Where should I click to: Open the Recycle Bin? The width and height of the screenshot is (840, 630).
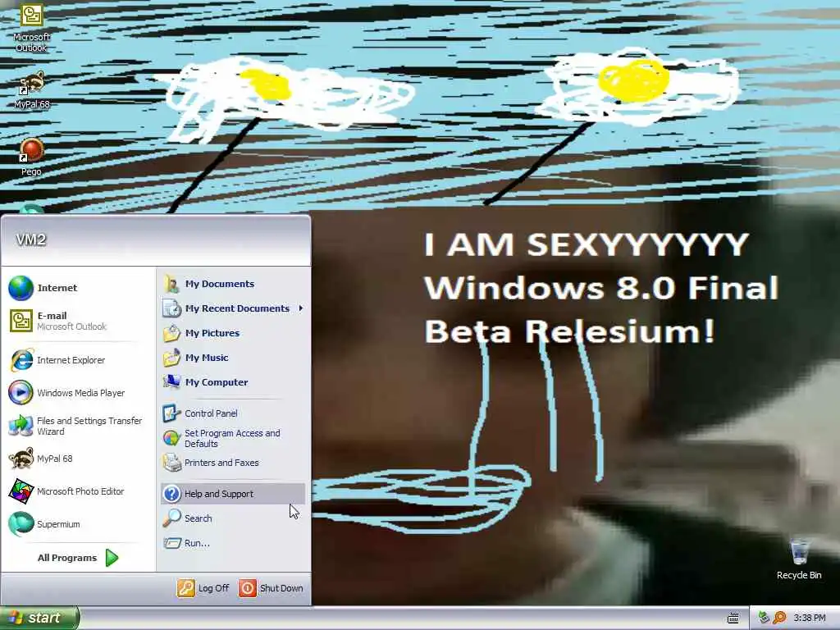[x=799, y=559]
